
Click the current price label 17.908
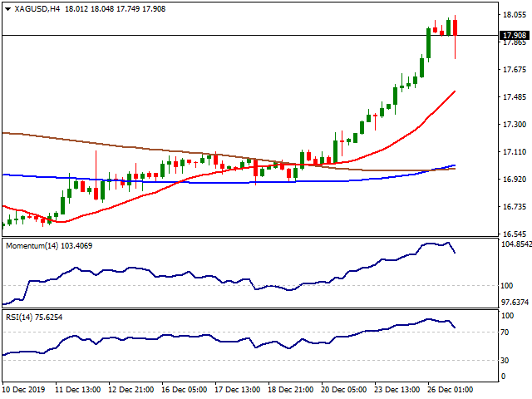tap(515, 35)
